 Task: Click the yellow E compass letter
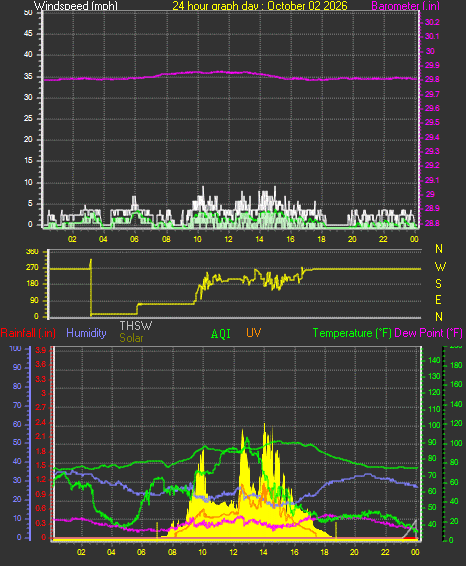(x=439, y=300)
